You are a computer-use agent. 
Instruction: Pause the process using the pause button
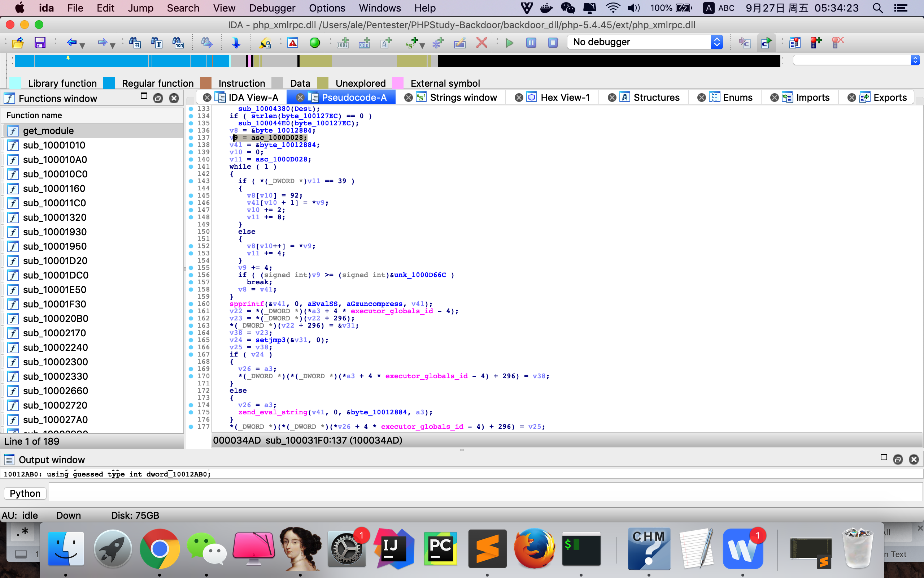[531, 42]
